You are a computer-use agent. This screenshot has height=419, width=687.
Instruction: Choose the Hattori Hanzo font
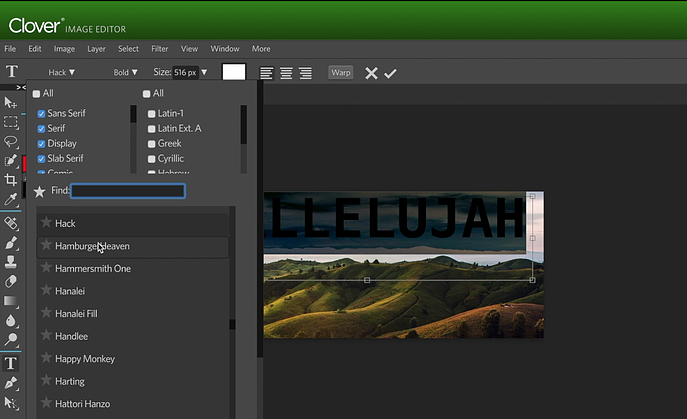(x=133, y=404)
